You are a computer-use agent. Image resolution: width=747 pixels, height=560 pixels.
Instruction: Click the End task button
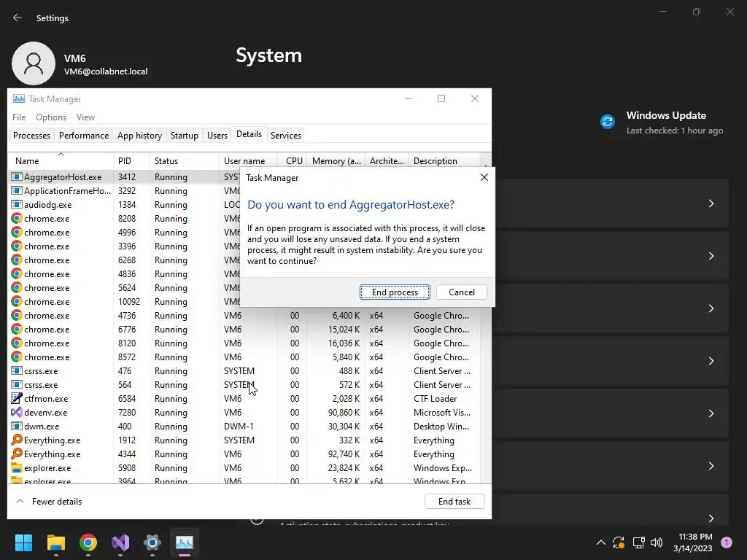[454, 502]
